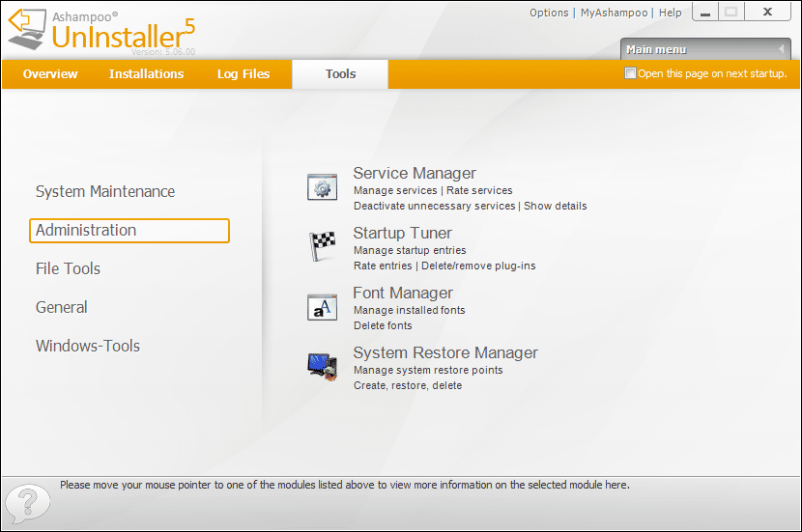The image size is (802, 532).
Task: Select the Administration category
Action: 129,231
